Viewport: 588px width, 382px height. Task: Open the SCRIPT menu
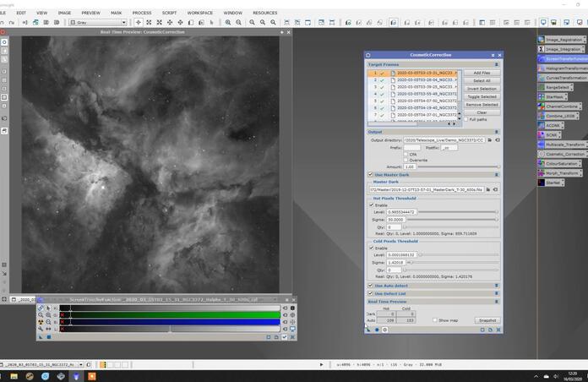tap(169, 13)
